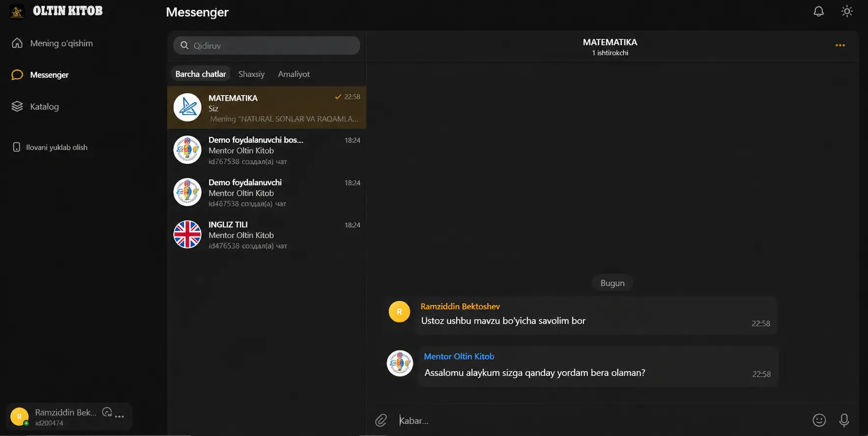Click the yellow R avatar in conversation

pos(399,312)
